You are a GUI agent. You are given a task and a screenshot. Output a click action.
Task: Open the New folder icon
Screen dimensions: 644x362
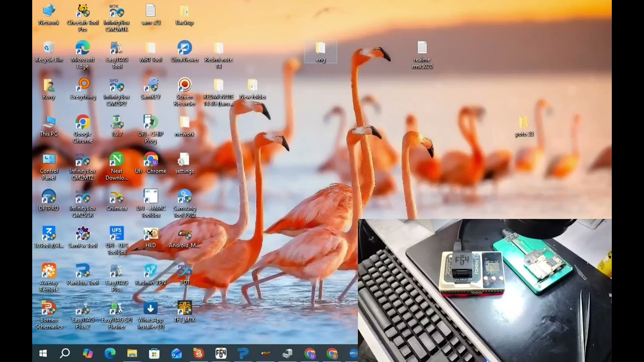click(x=252, y=89)
